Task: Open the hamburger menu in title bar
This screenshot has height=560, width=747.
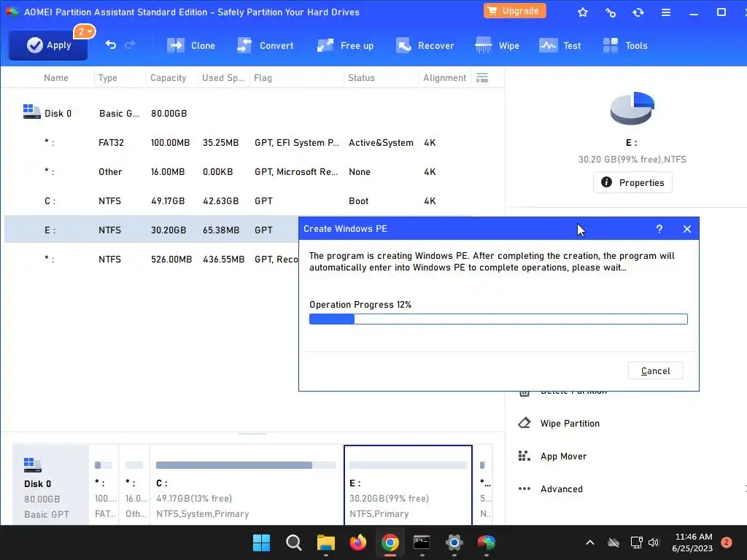Action: (x=666, y=12)
